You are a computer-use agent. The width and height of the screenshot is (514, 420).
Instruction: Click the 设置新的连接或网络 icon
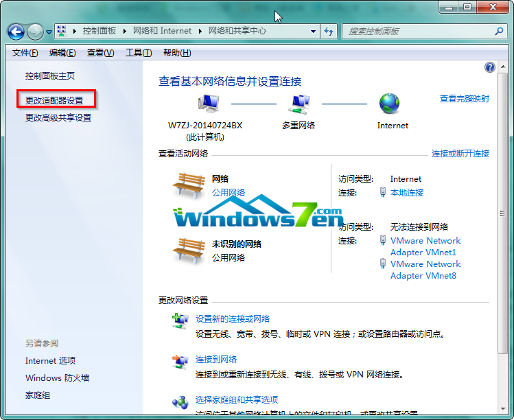[180, 321]
